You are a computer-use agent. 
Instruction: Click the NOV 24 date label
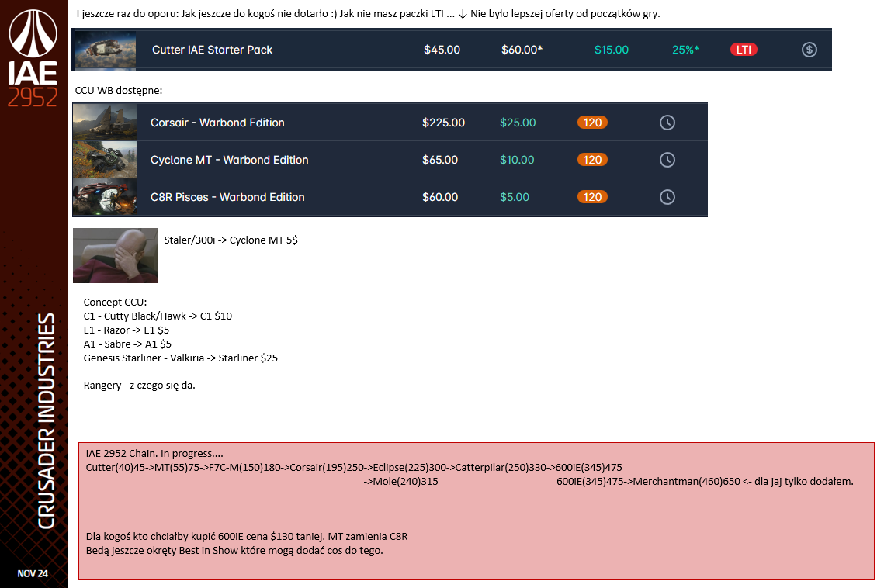coord(33,574)
